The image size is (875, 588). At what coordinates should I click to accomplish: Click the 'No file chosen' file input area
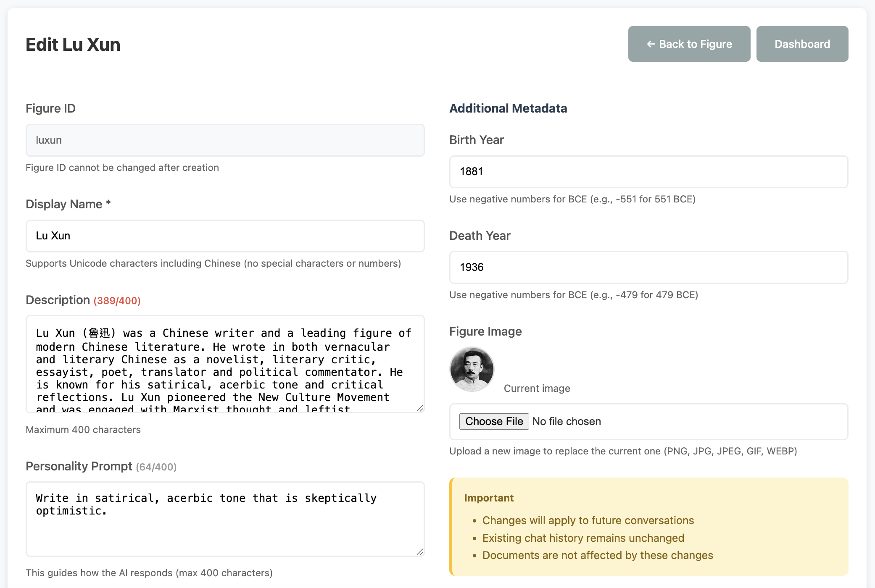[567, 421]
